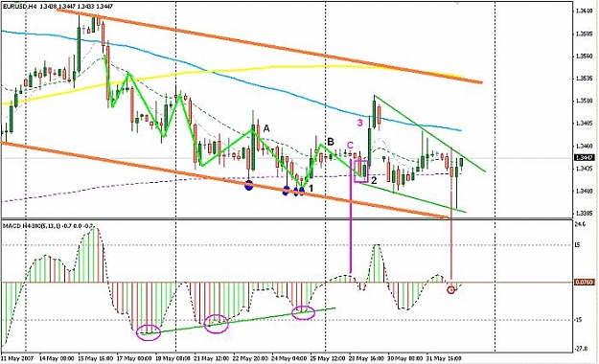Click the 24 May 04:00 time label
The width and height of the screenshot is (599, 364).
pyautogui.click(x=289, y=359)
